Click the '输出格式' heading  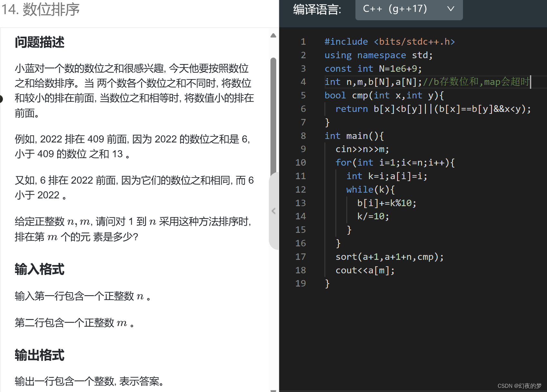[x=40, y=355]
